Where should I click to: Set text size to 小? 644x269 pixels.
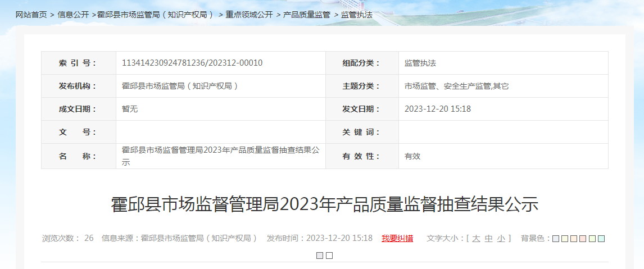coord(501,238)
